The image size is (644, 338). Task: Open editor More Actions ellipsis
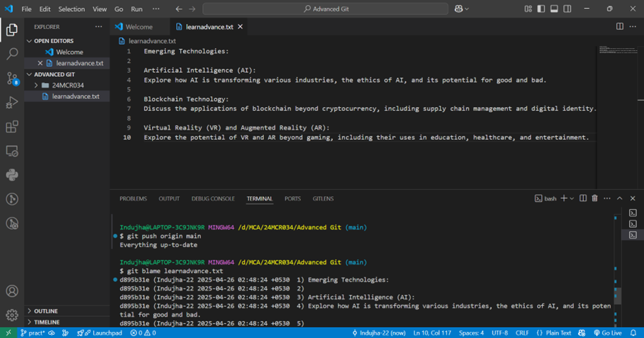point(633,26)
